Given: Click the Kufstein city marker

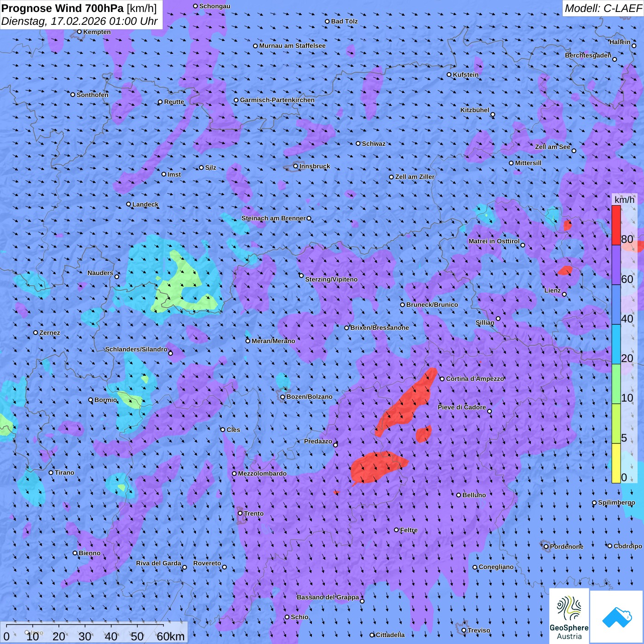Looking at the screenshot, I should pyautogui.click(x=449, y=75).
